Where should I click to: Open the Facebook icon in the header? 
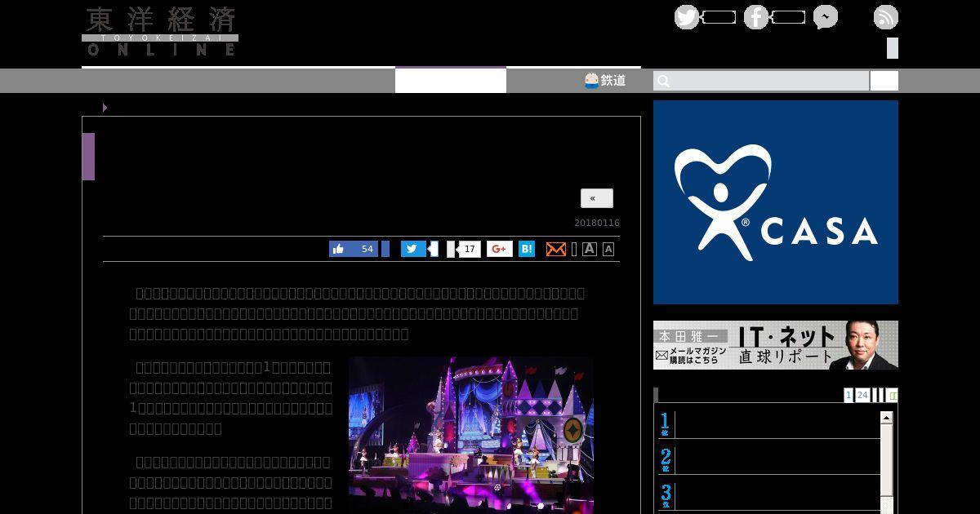click(756, 17)
